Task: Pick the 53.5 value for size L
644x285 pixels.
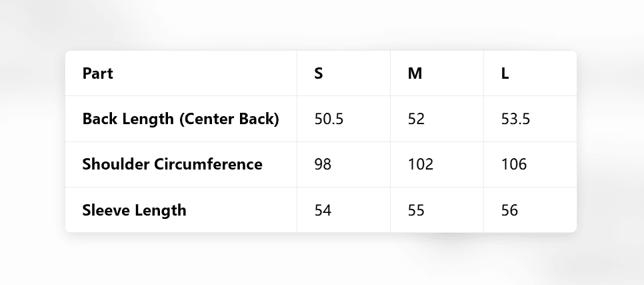Action: coord(515,119)
